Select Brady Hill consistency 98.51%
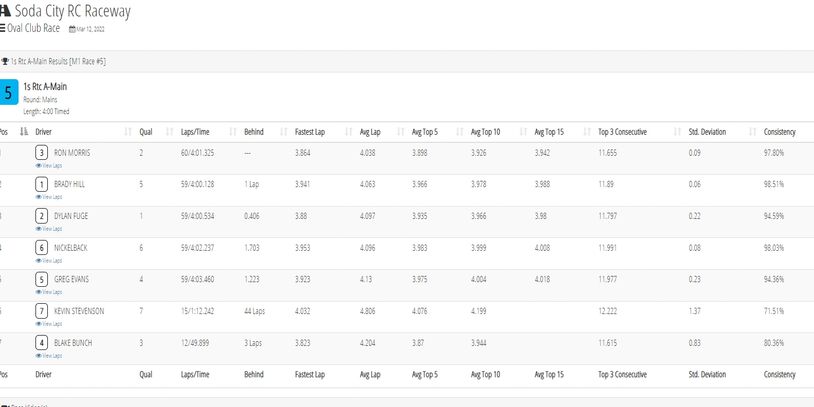The width and height of the screenshot is (814, 407). pyautogui.click(x=774, y=185)
